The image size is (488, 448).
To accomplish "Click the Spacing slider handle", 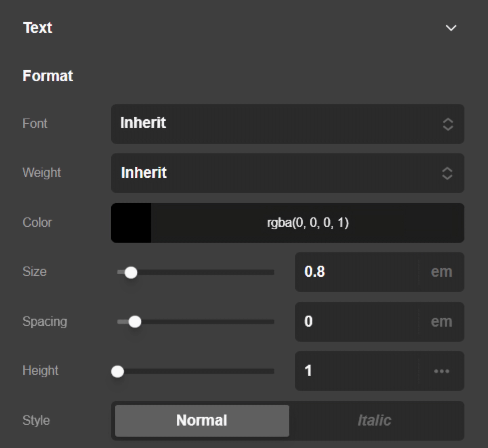I will (x=135, y=321).
